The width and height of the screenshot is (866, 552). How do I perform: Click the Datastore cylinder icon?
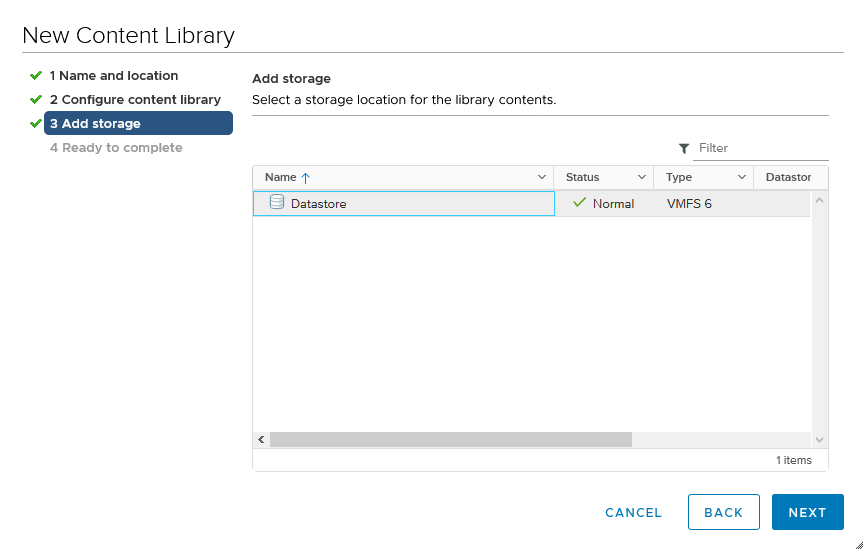pyautogui.click(x=277, y=202)
